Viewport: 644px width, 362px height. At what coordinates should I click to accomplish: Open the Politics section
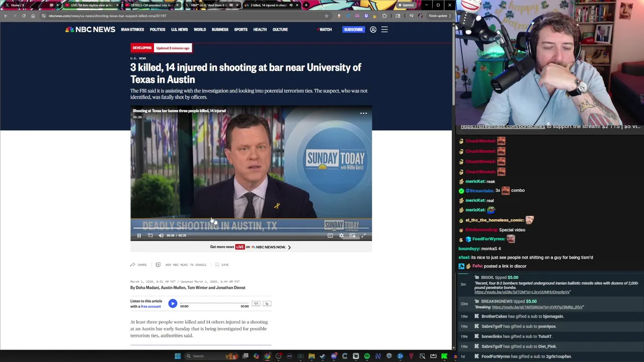coord(157,30)
